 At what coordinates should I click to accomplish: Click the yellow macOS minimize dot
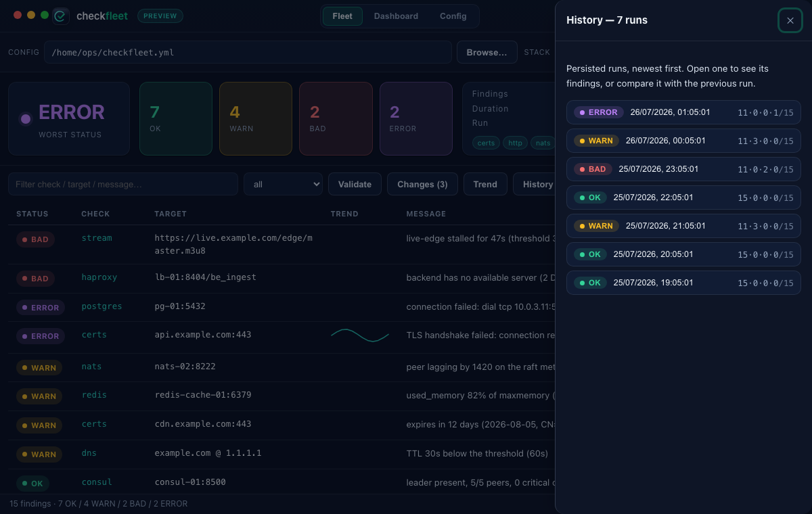(x=31, y=15)
